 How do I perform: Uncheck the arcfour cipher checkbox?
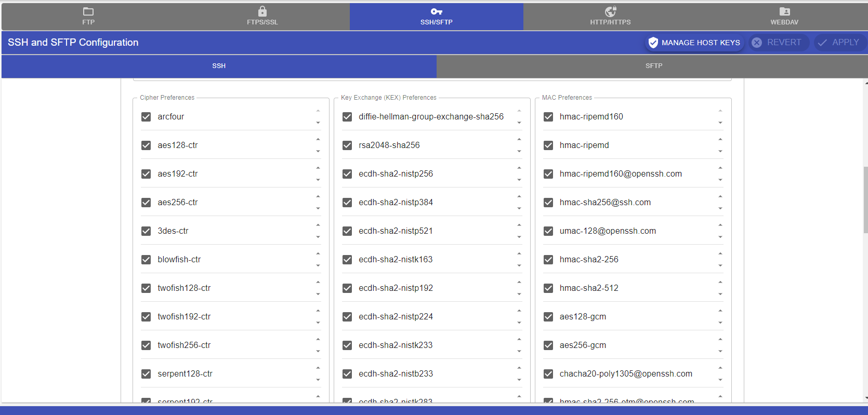coord(146,117)
